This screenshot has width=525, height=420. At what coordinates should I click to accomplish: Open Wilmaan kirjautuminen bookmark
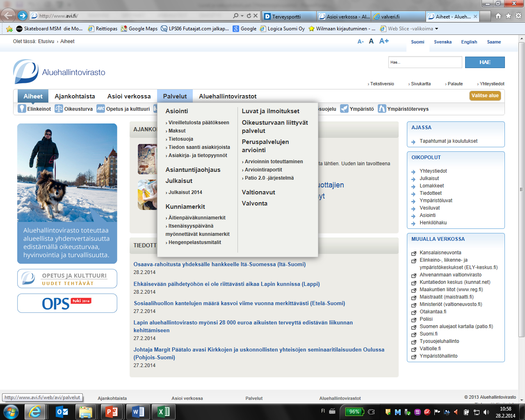tap(342, 29)
